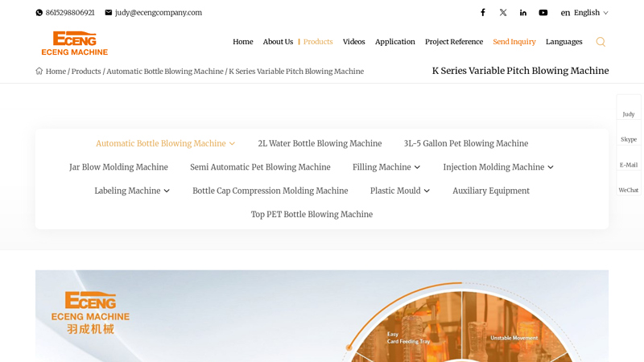Screen dimensions: 644x362
Task: Expand the Injection Molding Machine chevron
Action: (551, 167)
